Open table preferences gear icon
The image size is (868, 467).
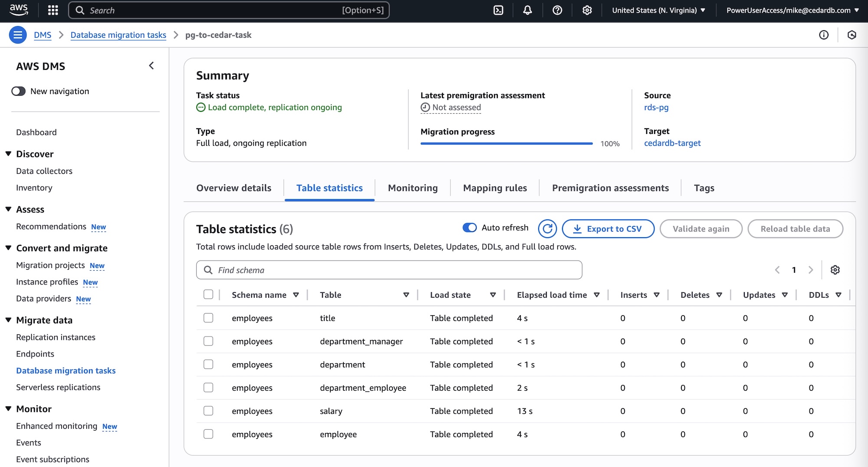pos(835,270)
